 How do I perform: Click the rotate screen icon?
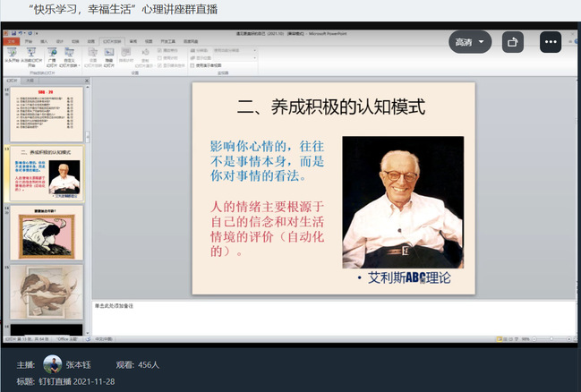click(512, 41)
